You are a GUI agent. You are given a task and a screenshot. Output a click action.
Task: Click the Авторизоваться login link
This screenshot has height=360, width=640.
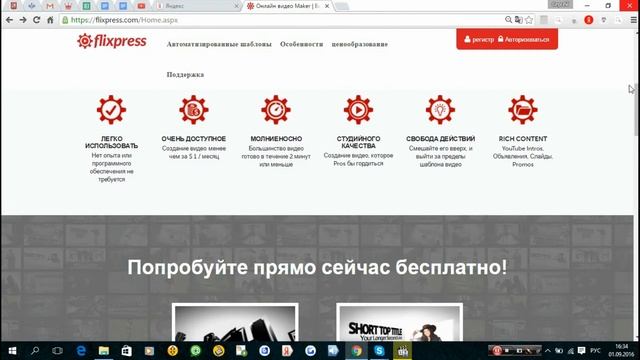[x=524, y=40]
